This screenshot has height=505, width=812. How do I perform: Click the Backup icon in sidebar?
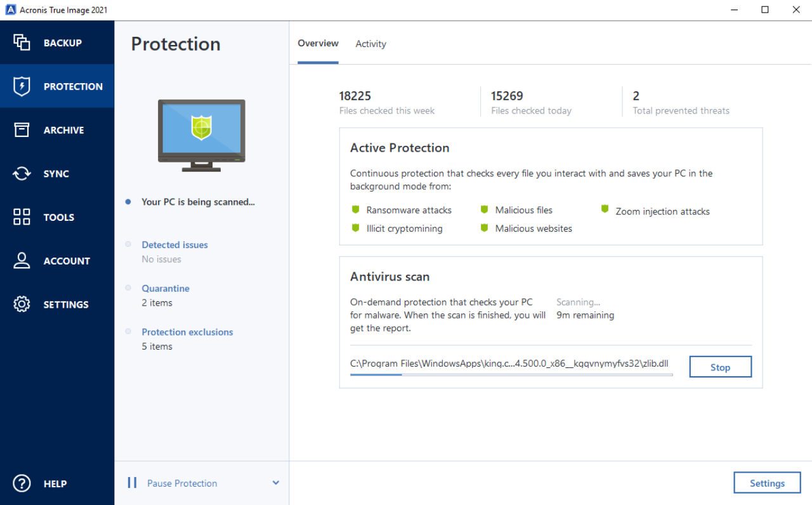coord(22,43)
